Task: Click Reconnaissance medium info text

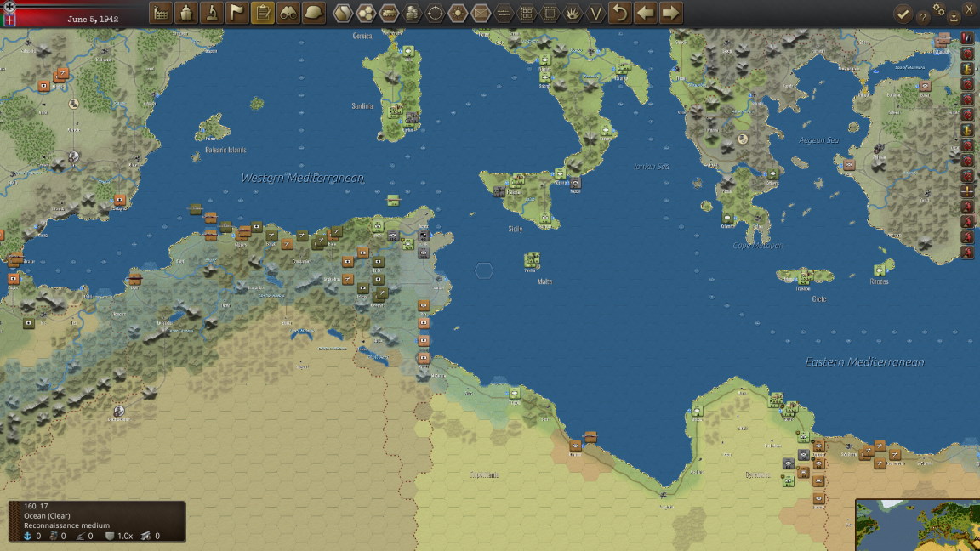Action: click(66, 525)
